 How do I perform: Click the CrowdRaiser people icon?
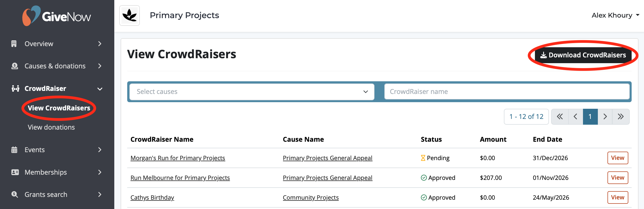[15, 88]
